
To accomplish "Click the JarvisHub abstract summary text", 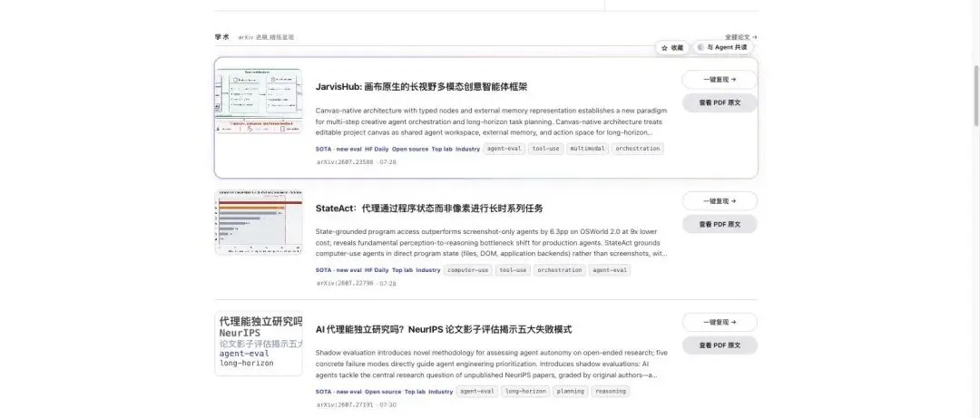I will point(491,122).
